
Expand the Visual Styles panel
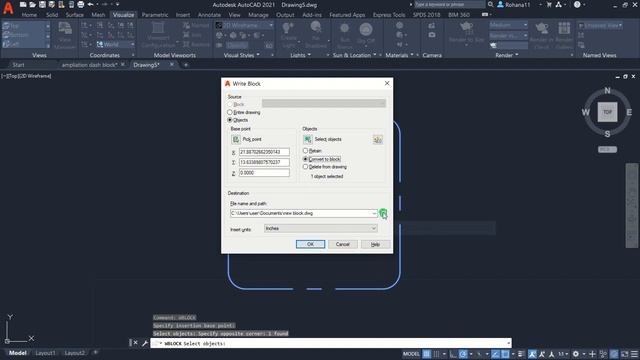coord(242,55)
